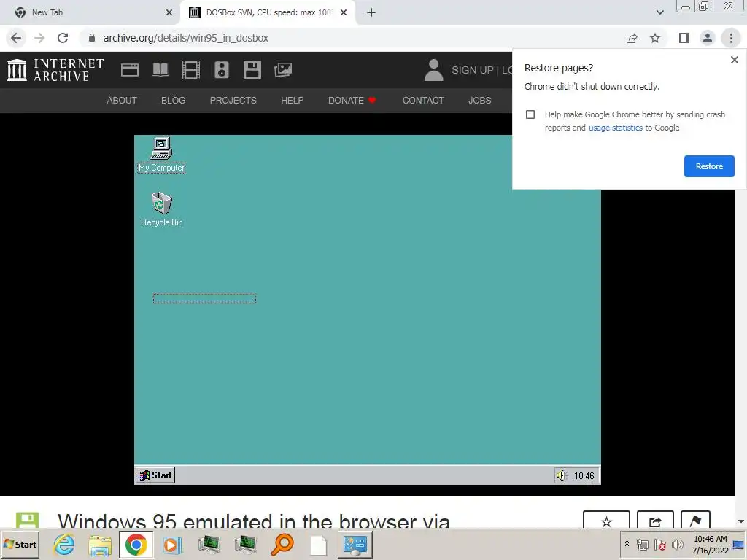The width and height of the screenshot is (747, 560).
Task: Add a new browser tab
Action: coord(371,12)
